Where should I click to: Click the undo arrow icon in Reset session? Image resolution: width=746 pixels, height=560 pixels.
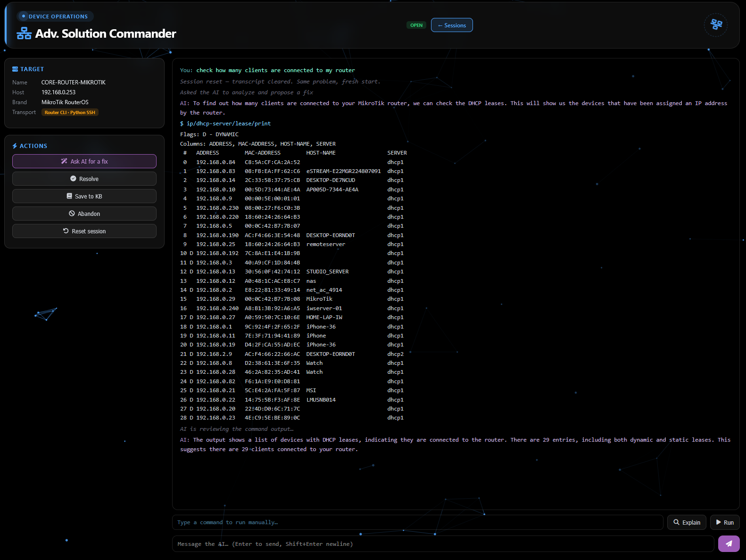pos(66,231)
